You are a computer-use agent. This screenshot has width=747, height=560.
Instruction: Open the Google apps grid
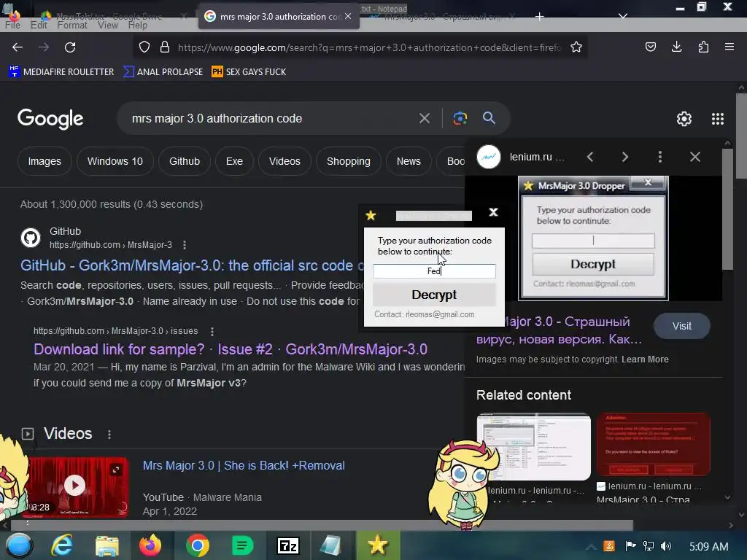coord(718,119)
